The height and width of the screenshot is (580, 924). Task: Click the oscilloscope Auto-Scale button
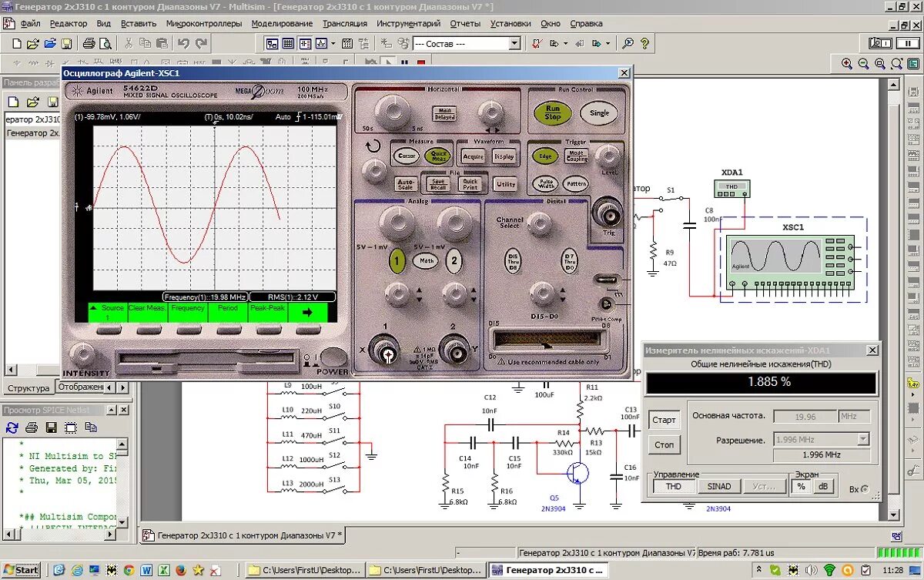406,184
